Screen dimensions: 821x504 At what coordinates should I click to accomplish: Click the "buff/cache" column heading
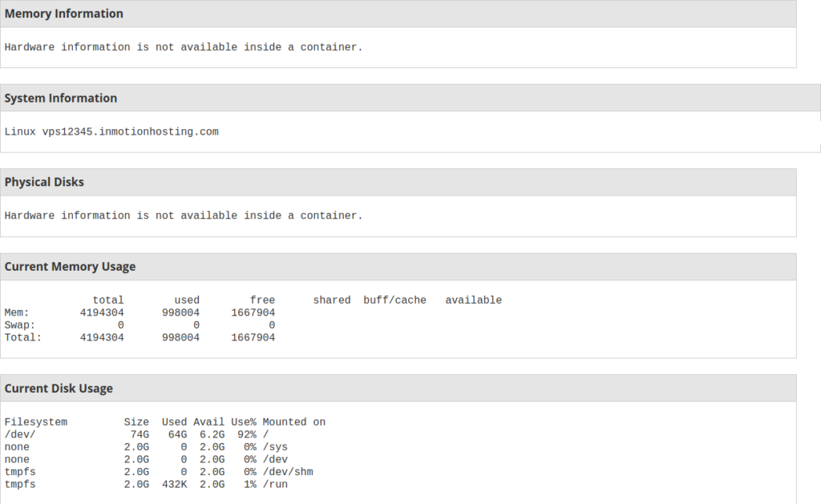(394, 300)
